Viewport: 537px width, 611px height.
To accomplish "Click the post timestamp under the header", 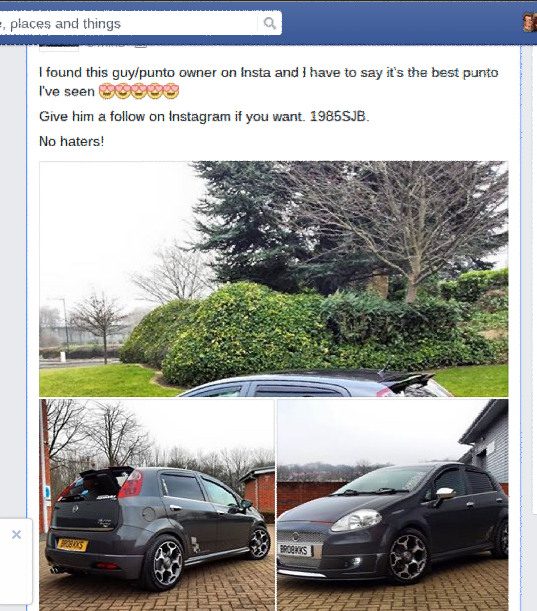I will click(106, 46).
